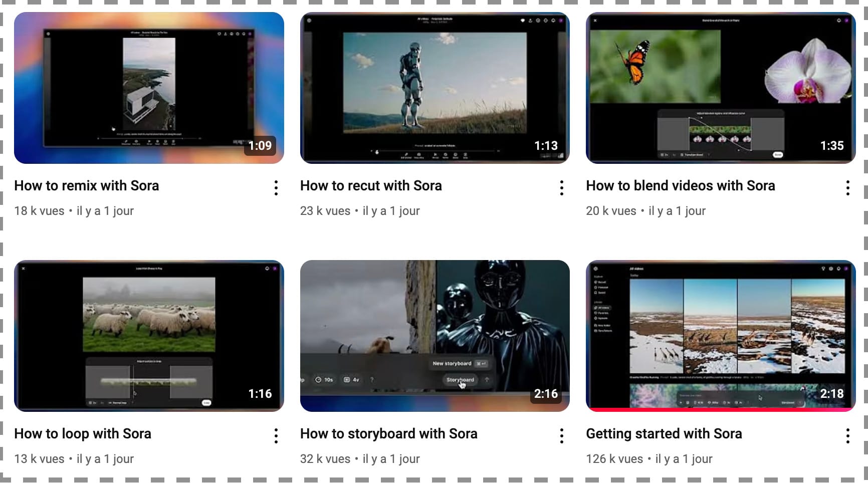
Task: Show more options for How to storyboard with Sora
Action: point(561,436)
